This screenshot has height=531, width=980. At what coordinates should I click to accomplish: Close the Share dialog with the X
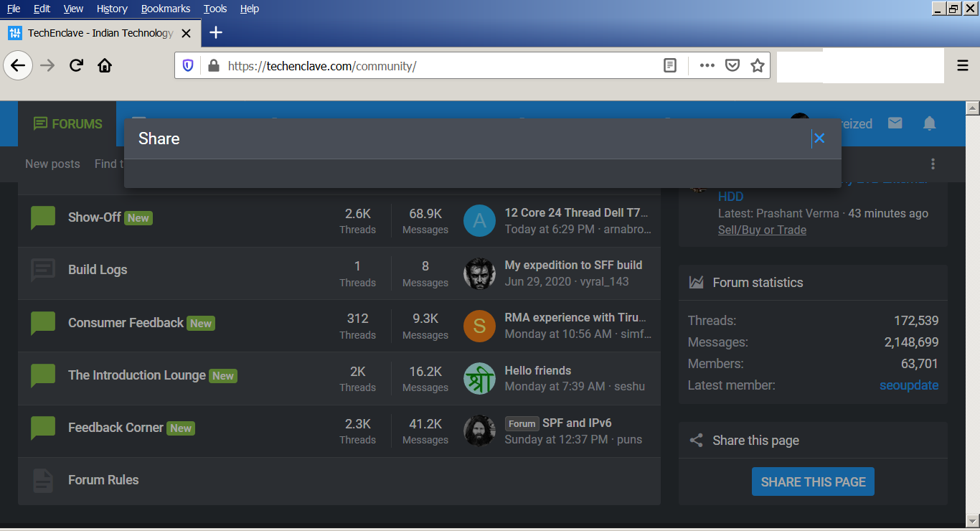pos(819,138)
